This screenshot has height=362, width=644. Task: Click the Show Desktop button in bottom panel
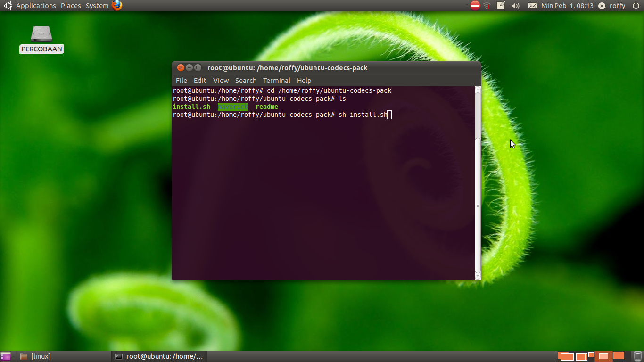click(x=6, y=356)
